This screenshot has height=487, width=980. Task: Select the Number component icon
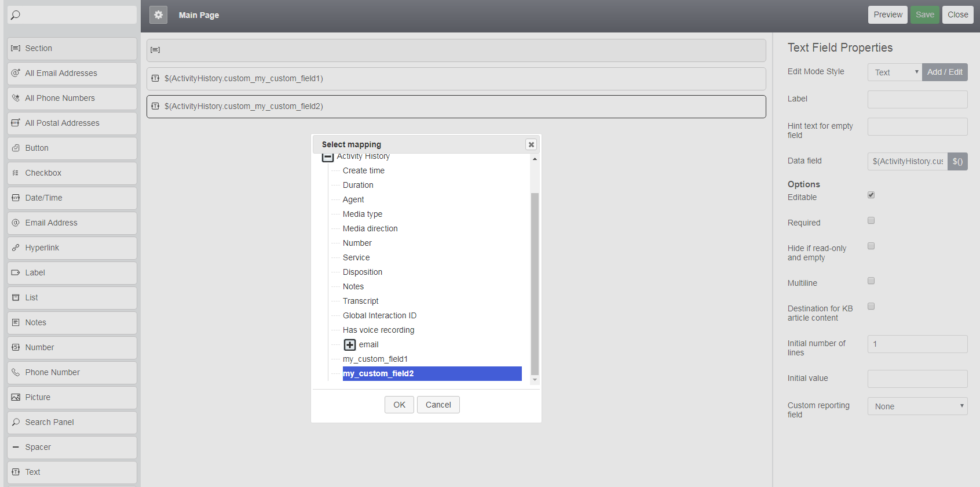tap(16, 347)
